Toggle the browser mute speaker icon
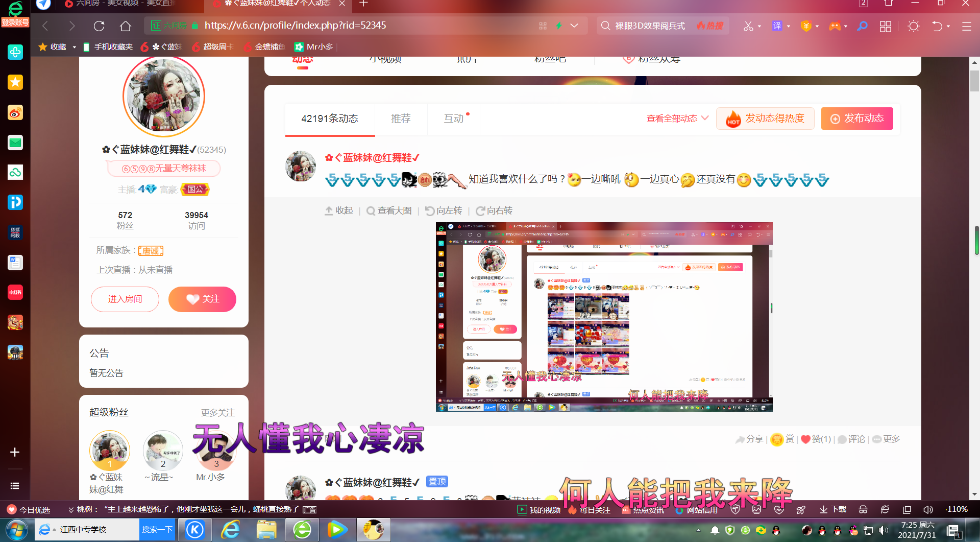Screen dimensions: 980x542 pos(928,510)
